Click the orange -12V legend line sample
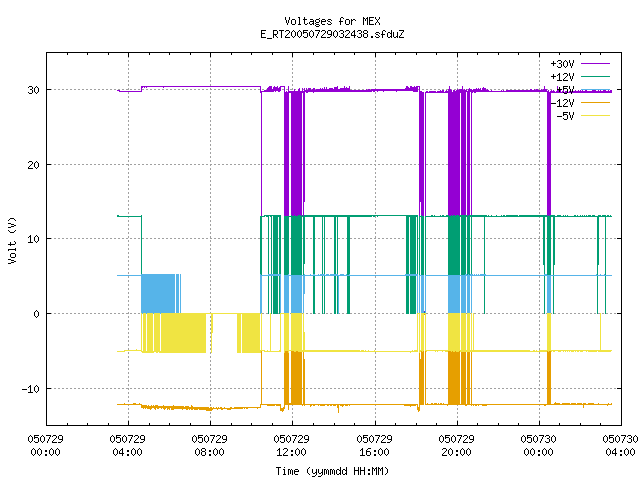This screenshot has height=480, width=640. tap(595, 102)
